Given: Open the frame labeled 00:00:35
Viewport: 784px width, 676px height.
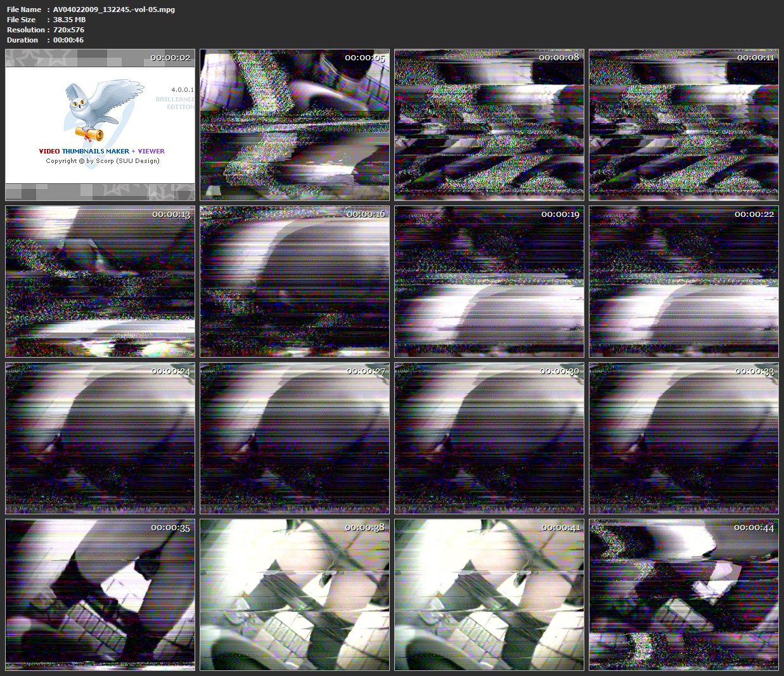Looking at the screenshot, I should (100, 595).
